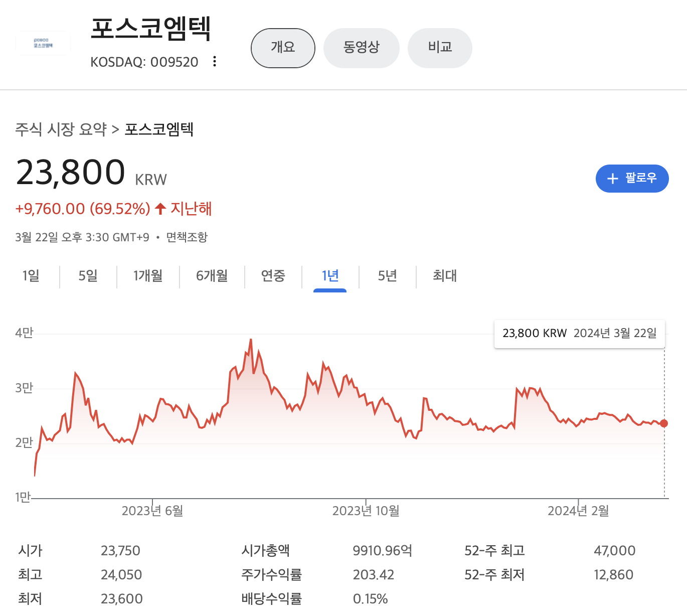Click the large 23,800 price
Viewport: 687px width, 616px height.
(70, 172)
